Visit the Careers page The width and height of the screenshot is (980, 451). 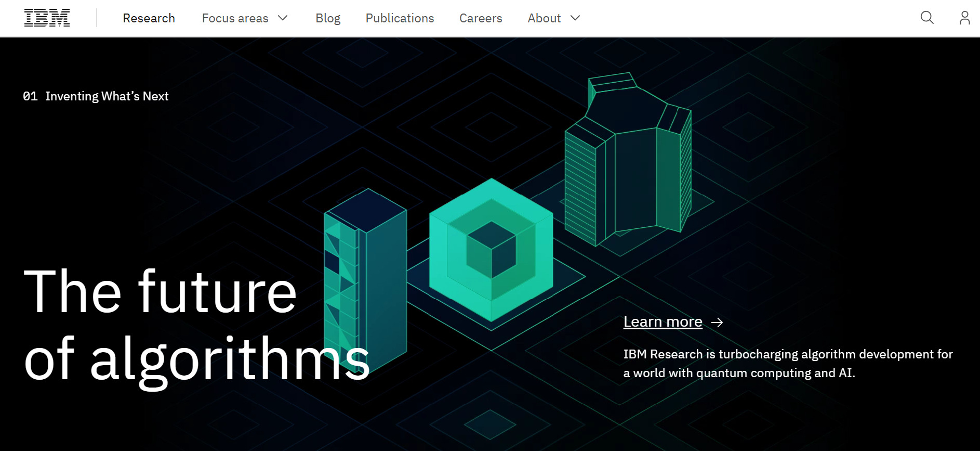click(x=481, y=18)
